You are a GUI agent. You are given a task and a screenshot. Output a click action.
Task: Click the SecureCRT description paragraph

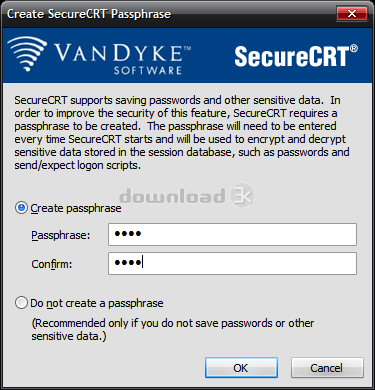(182, 132)
